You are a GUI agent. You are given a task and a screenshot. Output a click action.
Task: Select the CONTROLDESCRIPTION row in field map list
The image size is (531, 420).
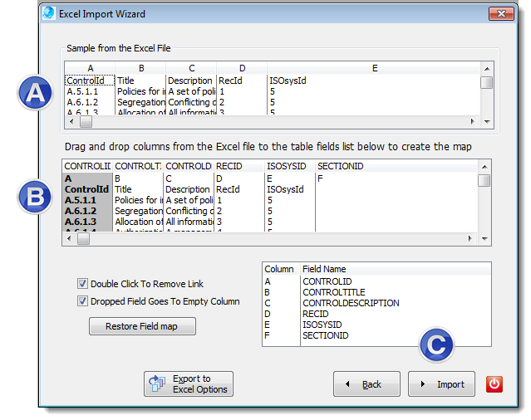click(376, 303)
